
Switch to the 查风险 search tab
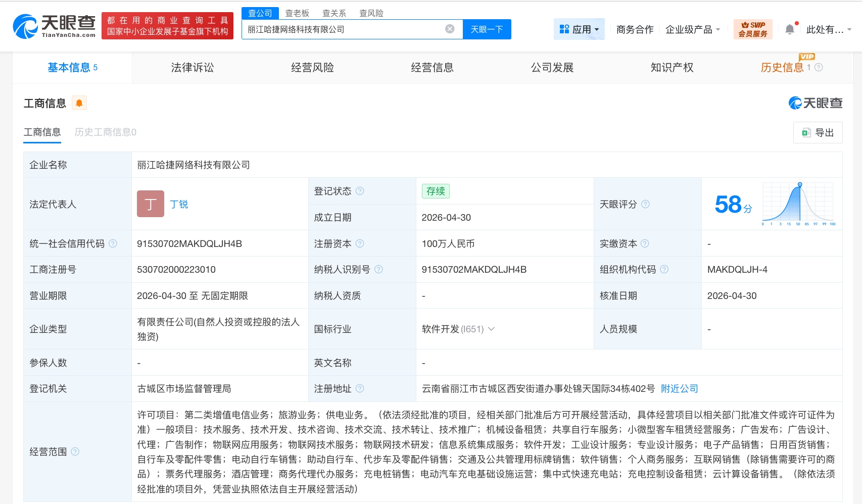click(x=371, y=13)
